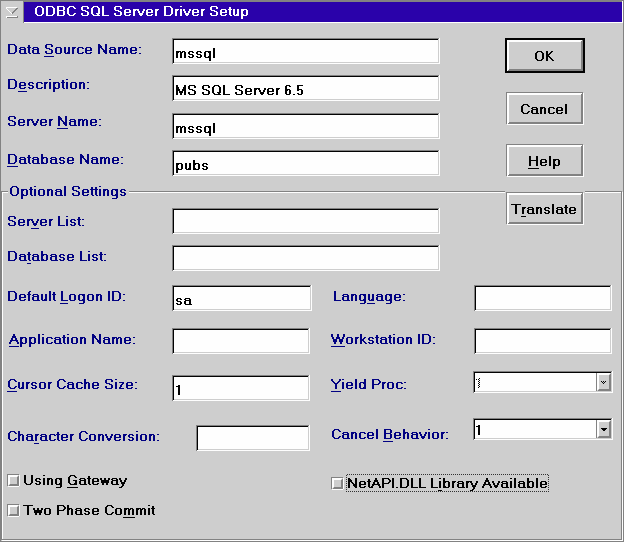Click the Yield Proc combo box value
Screen dimensions: 624x542
pos(535,382)
